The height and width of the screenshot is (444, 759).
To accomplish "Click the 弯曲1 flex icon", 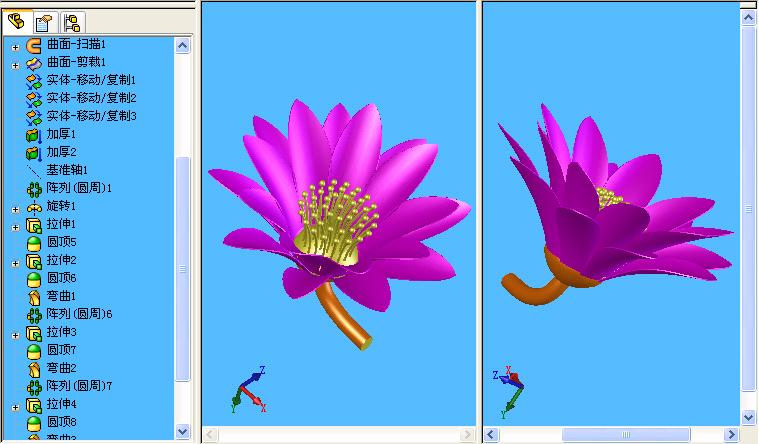I will 34,297.
